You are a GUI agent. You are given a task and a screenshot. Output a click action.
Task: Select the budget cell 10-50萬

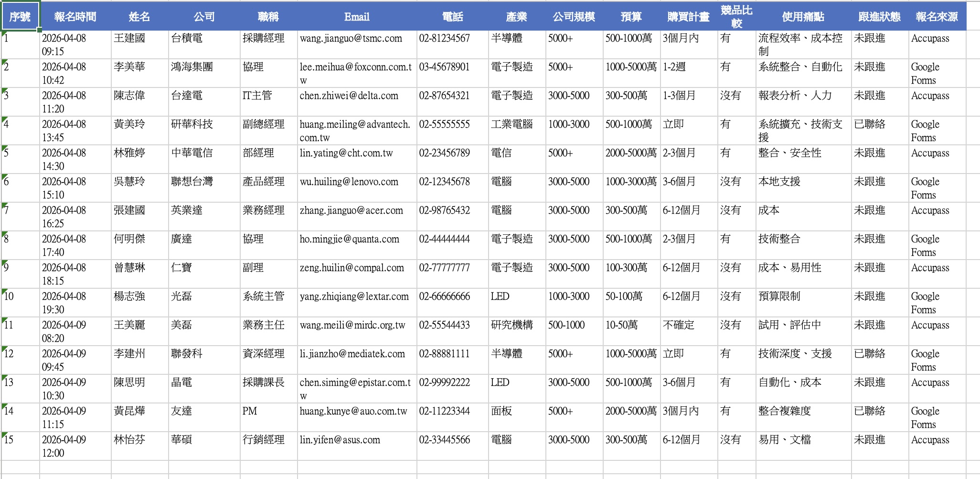(631, 332)
